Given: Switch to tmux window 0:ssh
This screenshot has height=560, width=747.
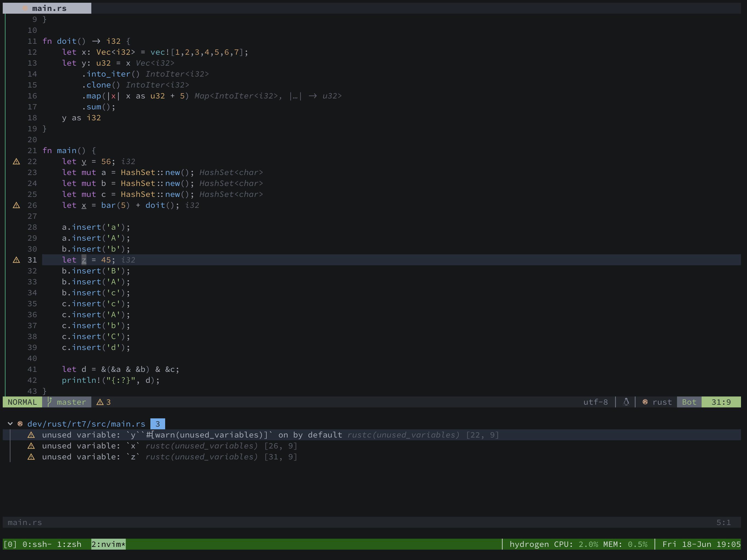Looking at the screenshot, I should click(x=37, y=544).
